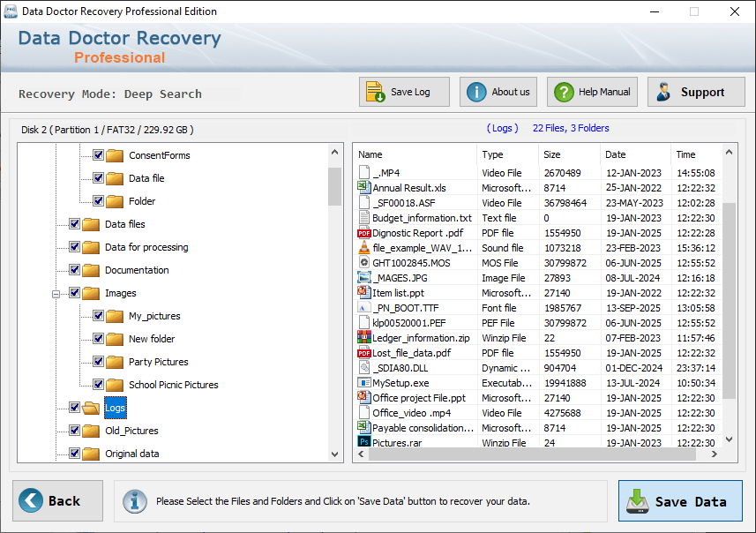756x533 pixels.
Task: Click the size value 19941888
Action: coord(565,383)
